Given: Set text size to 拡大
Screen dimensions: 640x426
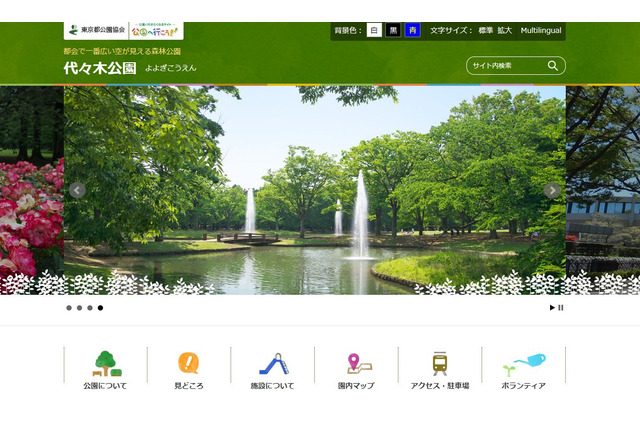Looking at the screenshot, I should click(504, 30).
